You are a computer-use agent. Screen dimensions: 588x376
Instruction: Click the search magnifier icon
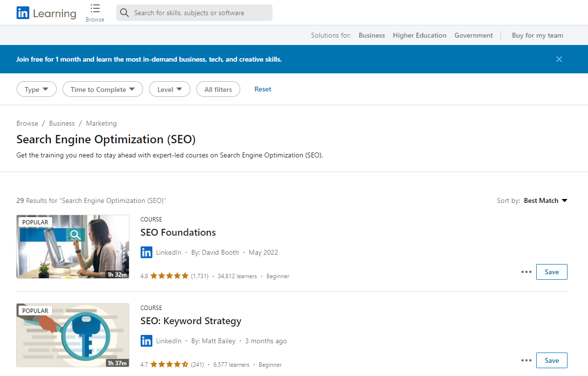coord(125,13)
